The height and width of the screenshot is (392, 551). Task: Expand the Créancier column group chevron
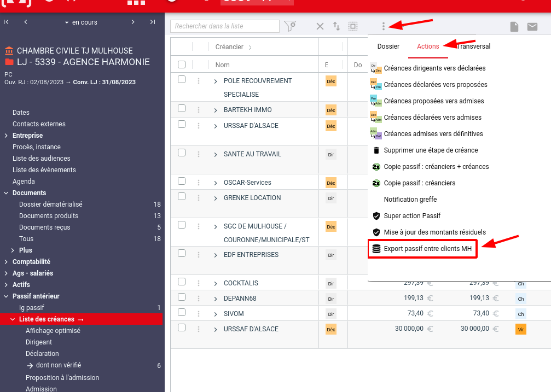point(250,48)
